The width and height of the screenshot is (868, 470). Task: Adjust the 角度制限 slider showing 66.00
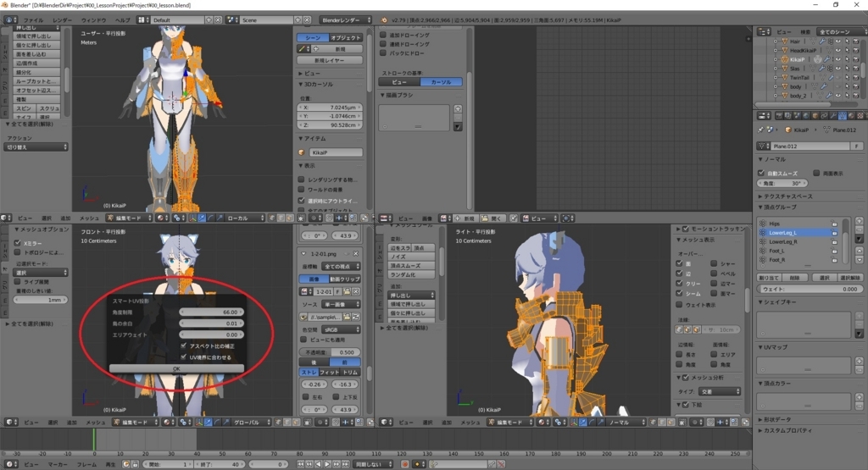tap(211, 312)
